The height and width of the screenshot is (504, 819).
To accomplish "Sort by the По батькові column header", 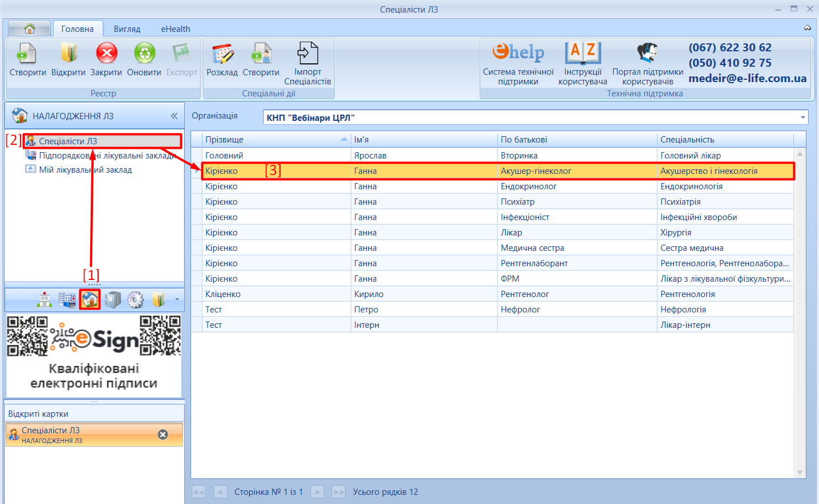I will [578, 140].
